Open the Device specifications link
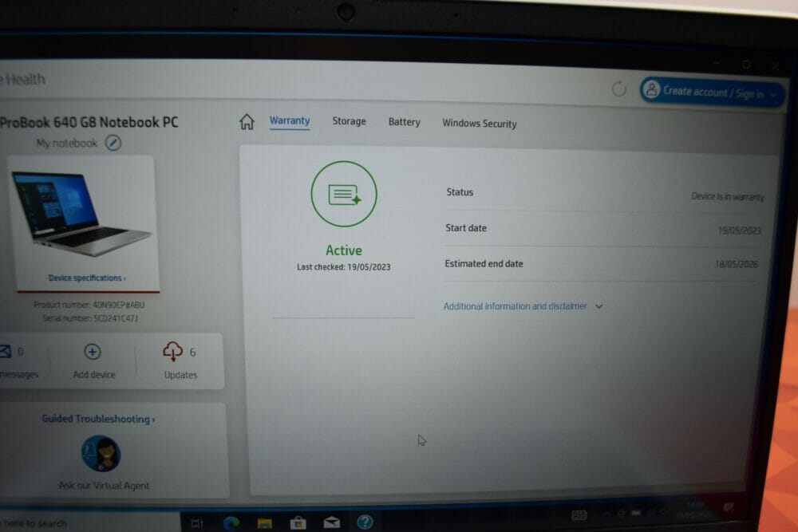 tap(87, 278)
